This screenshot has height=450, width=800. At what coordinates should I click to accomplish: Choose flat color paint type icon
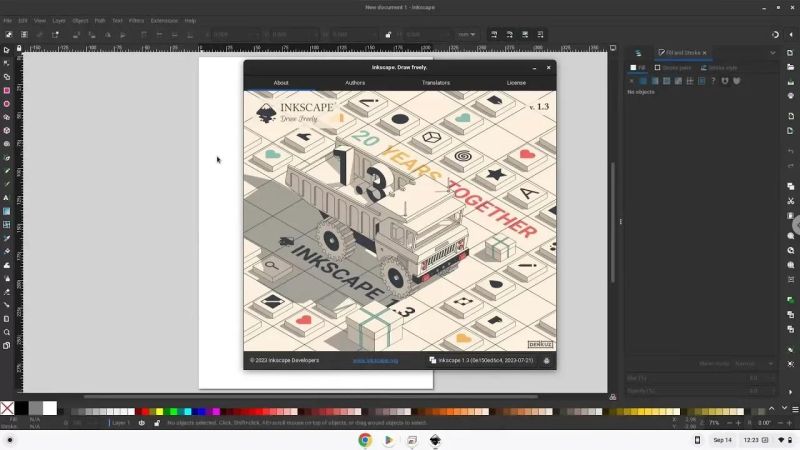[643, 81]
